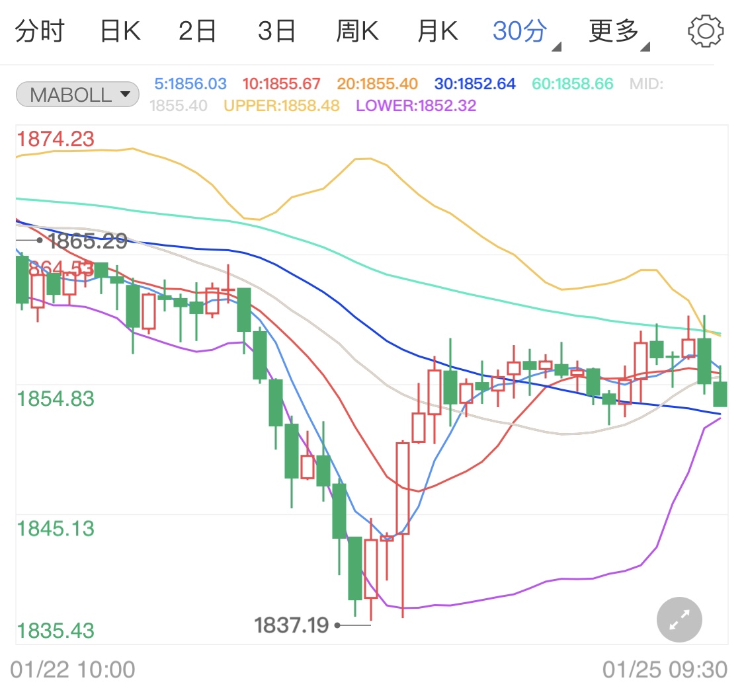Open the MABOLL indicator selector

tap(77, 95)
